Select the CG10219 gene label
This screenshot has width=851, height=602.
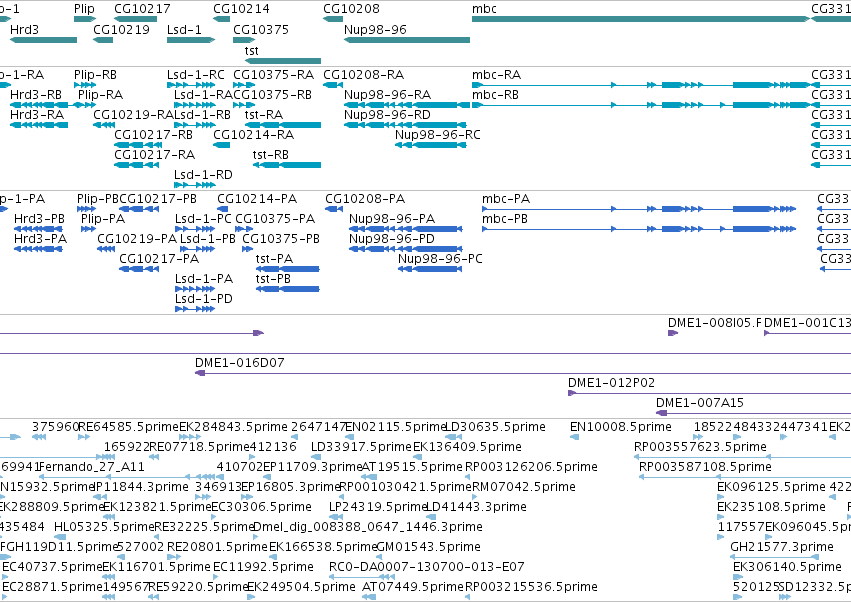point(122,29)
